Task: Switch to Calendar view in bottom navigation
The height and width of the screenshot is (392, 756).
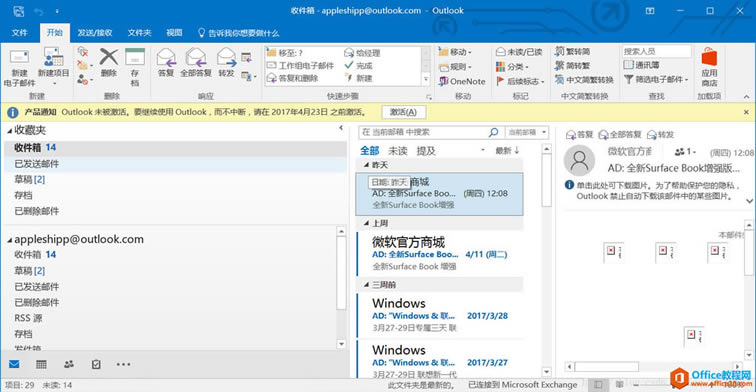Action: 41,365
